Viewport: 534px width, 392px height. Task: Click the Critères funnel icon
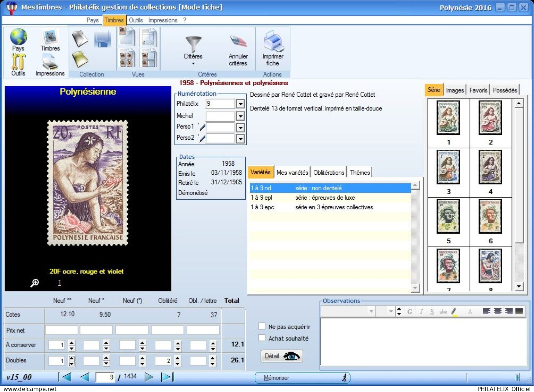193,44
